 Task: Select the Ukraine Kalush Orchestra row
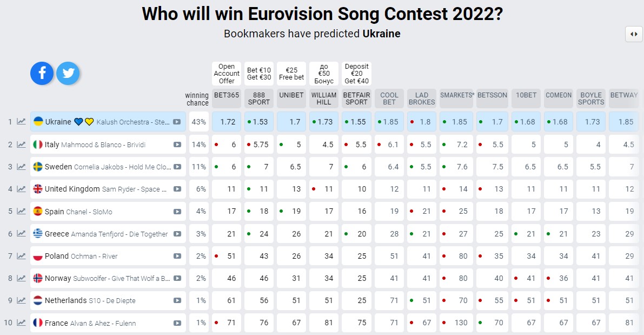click(108, 122)
